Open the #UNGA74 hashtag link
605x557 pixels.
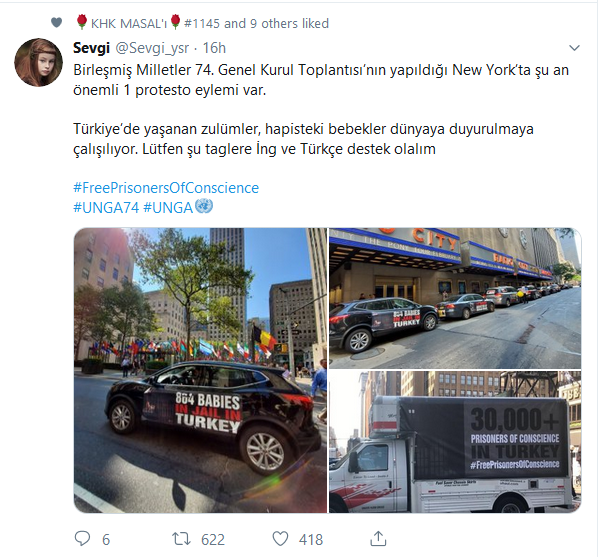click(x=106, y=208)
